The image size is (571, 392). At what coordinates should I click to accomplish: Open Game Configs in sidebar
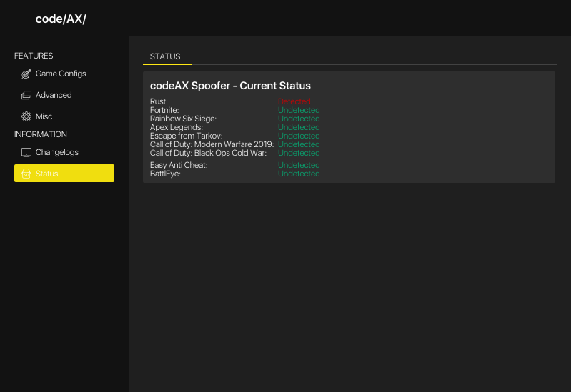(x=64, y=74)
